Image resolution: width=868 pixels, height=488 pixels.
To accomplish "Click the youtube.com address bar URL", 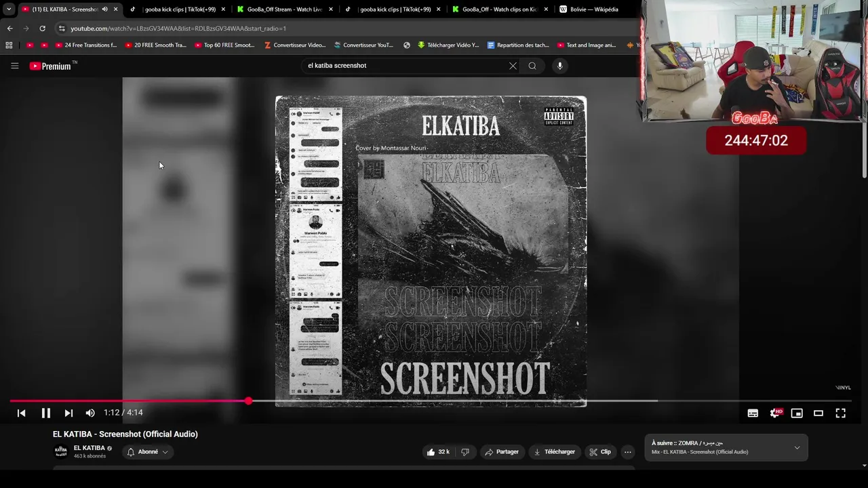I will [178, 28].
